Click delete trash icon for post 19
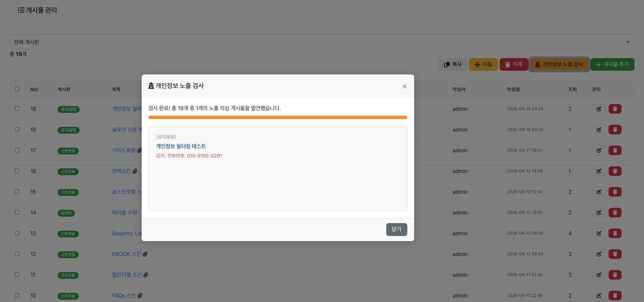Viewport: 644px width, 302px height. [615, 109]
